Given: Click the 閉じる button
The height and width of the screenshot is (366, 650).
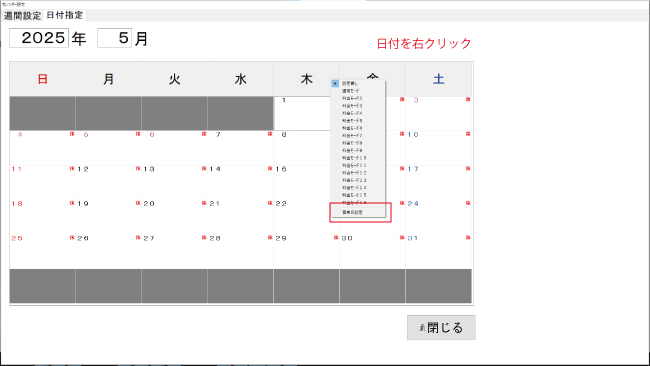Looking at the screenshot, I should click(441, 327).
